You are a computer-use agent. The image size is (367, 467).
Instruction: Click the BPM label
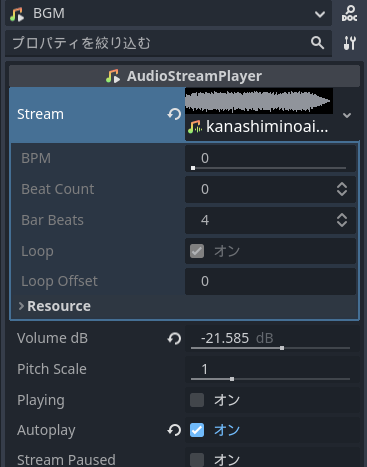tap(36, 158)
